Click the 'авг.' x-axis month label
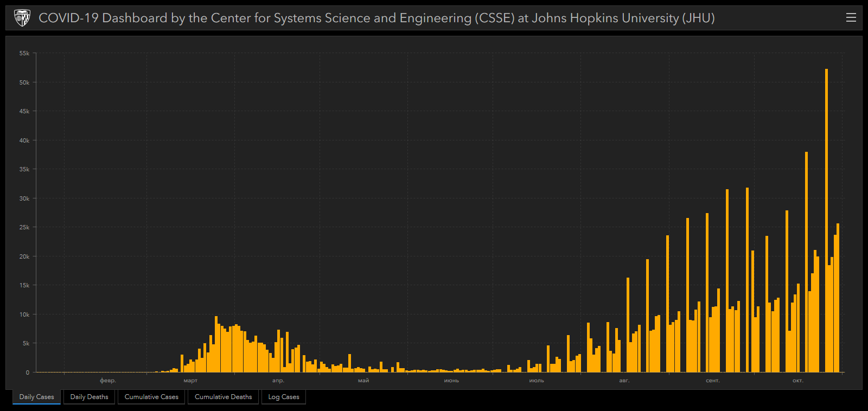 [624, 381]
